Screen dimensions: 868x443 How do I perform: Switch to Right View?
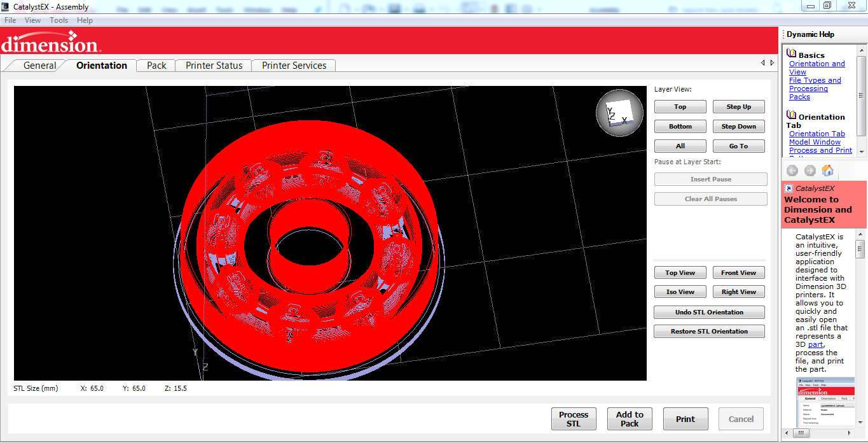[738, 292]
